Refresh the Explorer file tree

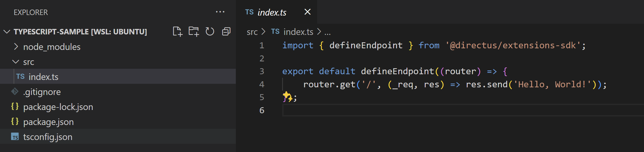pyautogui.click(x=210, y=32)
